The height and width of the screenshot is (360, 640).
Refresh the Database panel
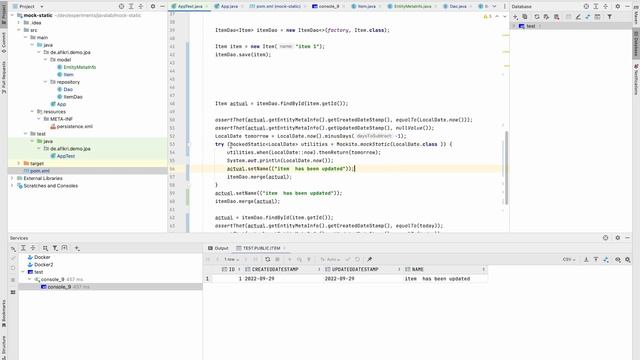[x=537, y=17]
